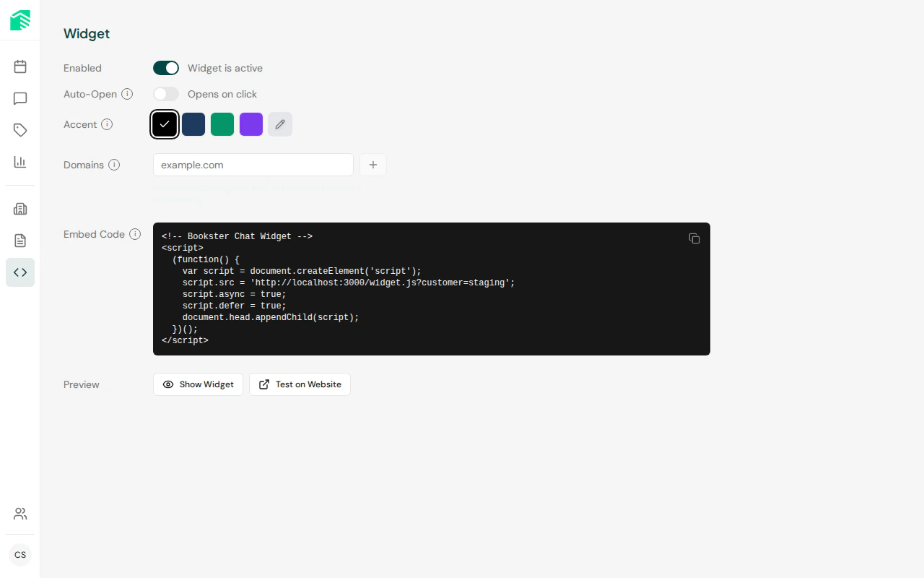924x578 pixels.
Task: Select the purple accent swatch
Action: [x=251, y=124]
